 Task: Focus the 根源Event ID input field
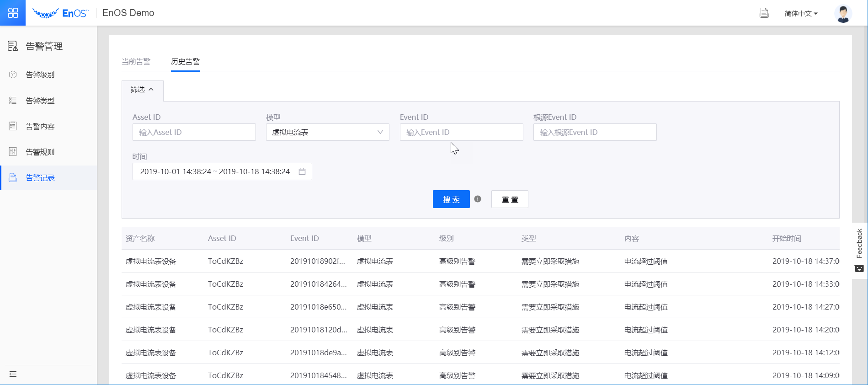pos(595,132)
